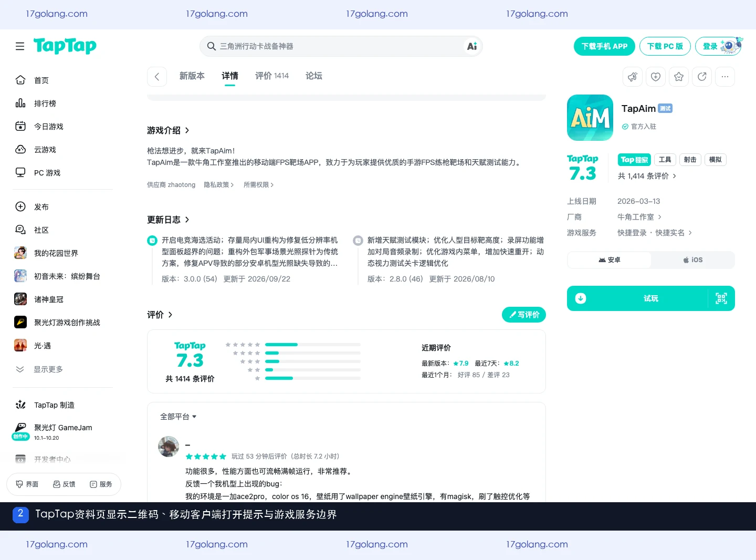Open the QR code icon on the 试玩 button
The width and height of the screenshot is (756, 560).
[721, 298]
